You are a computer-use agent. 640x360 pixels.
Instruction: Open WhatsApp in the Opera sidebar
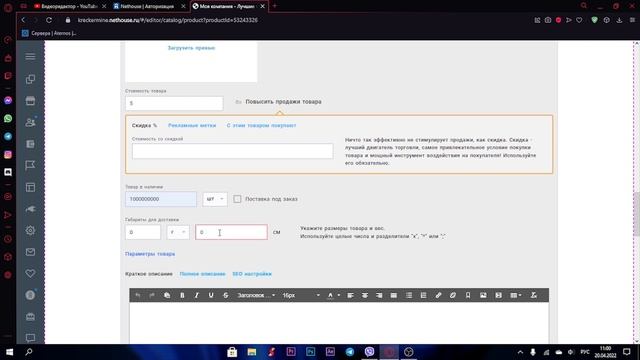[8, 118]
